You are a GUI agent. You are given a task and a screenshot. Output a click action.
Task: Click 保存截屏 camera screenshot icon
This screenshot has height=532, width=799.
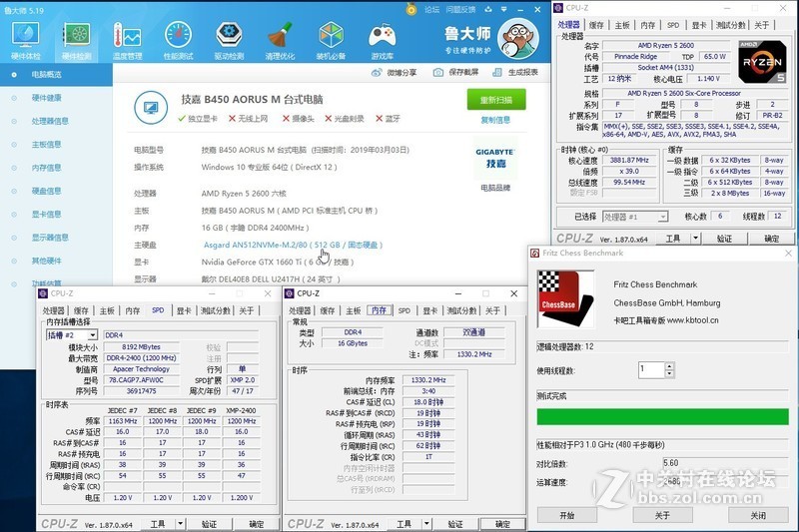coord(437,72)
